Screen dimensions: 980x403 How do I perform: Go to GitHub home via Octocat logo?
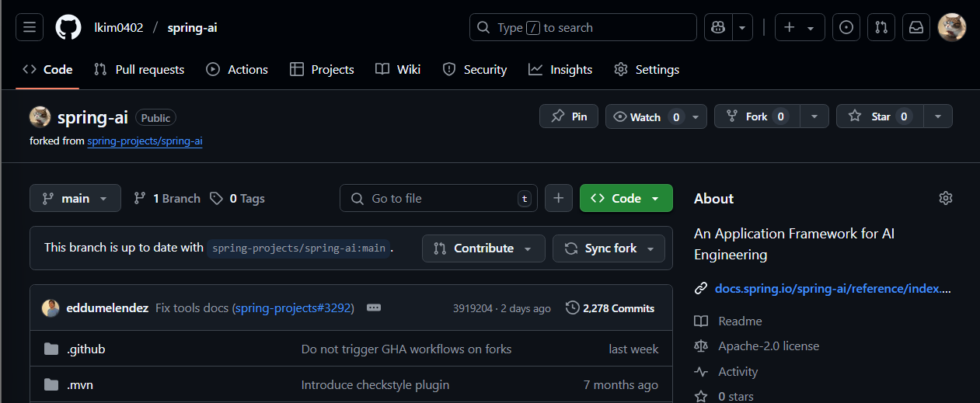click(x=68, y=27)
